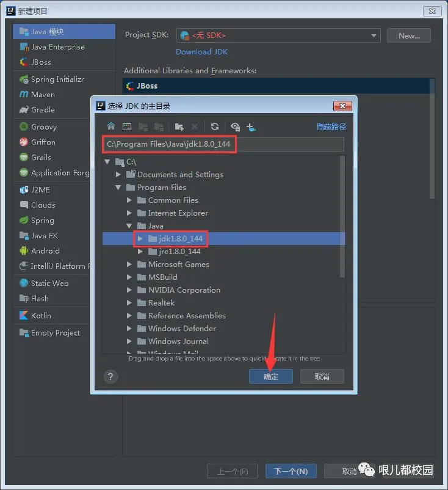Expand jdk1.8.0_144 folder arrow
Screen dimensions: 448x490
[140, 239]
